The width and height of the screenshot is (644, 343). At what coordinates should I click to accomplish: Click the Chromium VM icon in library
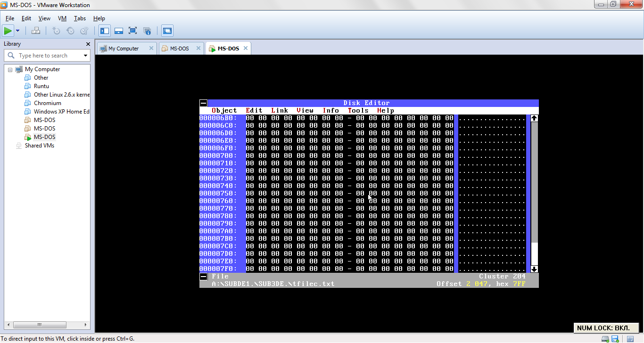tap(28, 103)
